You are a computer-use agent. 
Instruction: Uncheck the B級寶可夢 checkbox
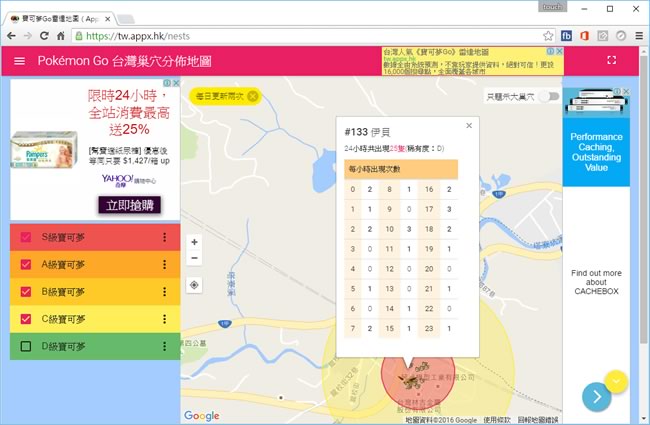[26, 292]
